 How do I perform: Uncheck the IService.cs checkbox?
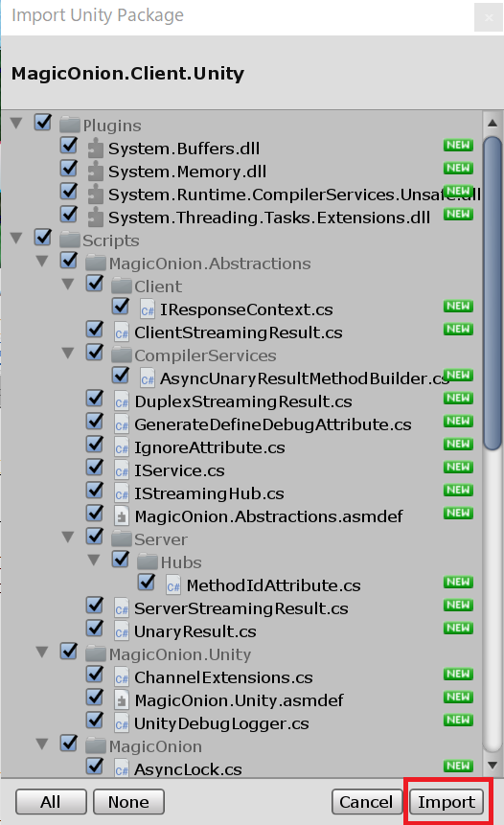(x=94, y=468)
